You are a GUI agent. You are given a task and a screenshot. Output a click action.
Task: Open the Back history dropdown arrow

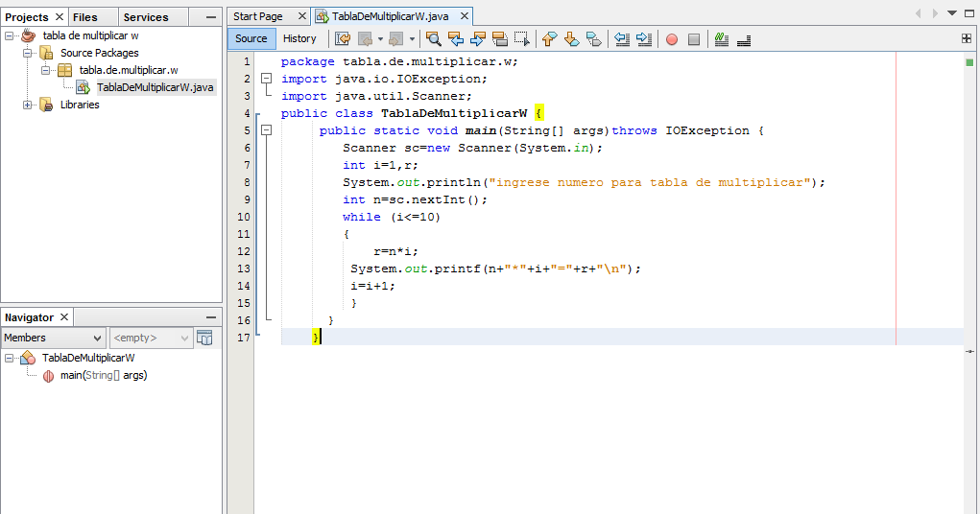point(380,38)
